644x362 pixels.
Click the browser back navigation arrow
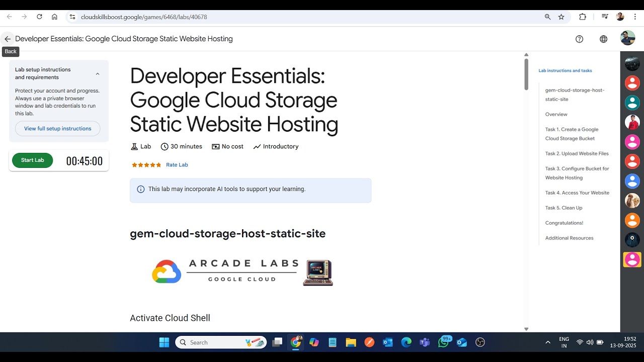pos(9,17)
